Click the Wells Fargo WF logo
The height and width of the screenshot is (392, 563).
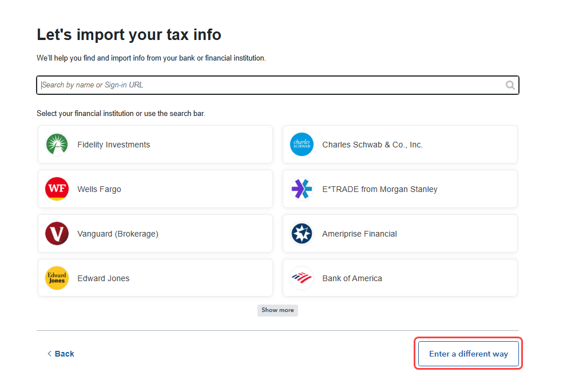57,189
